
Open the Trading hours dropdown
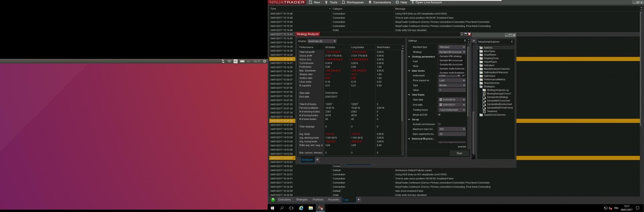click(452, 110)
